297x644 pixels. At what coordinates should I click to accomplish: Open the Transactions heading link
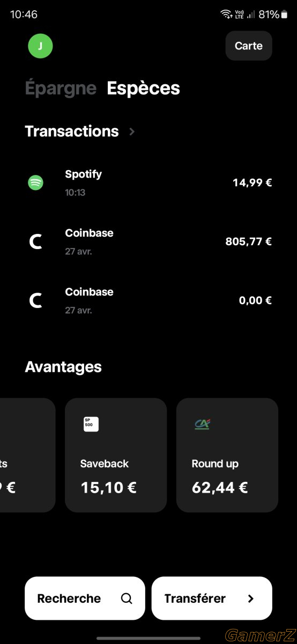pos(72,131)
